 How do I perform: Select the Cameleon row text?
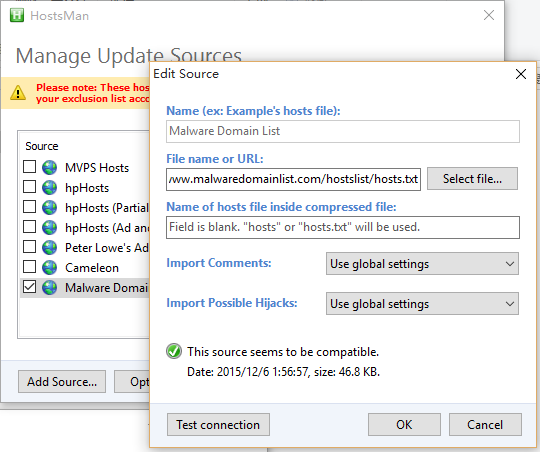[92, 268]
